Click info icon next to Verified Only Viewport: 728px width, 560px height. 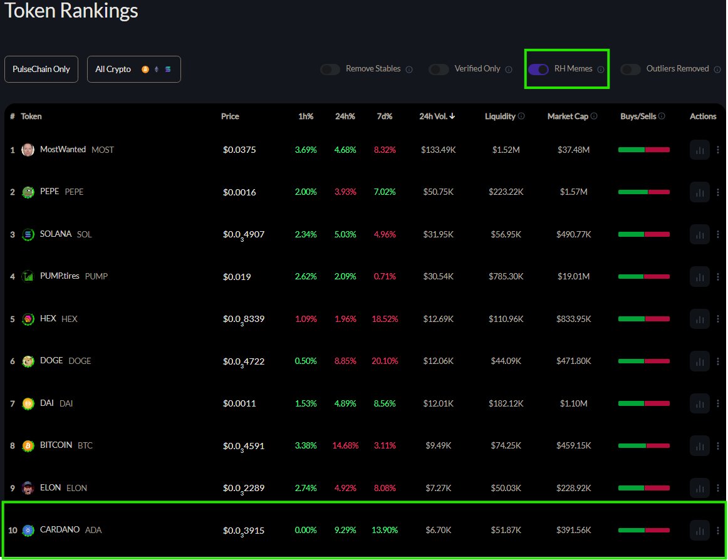click(x=509, y=70)
